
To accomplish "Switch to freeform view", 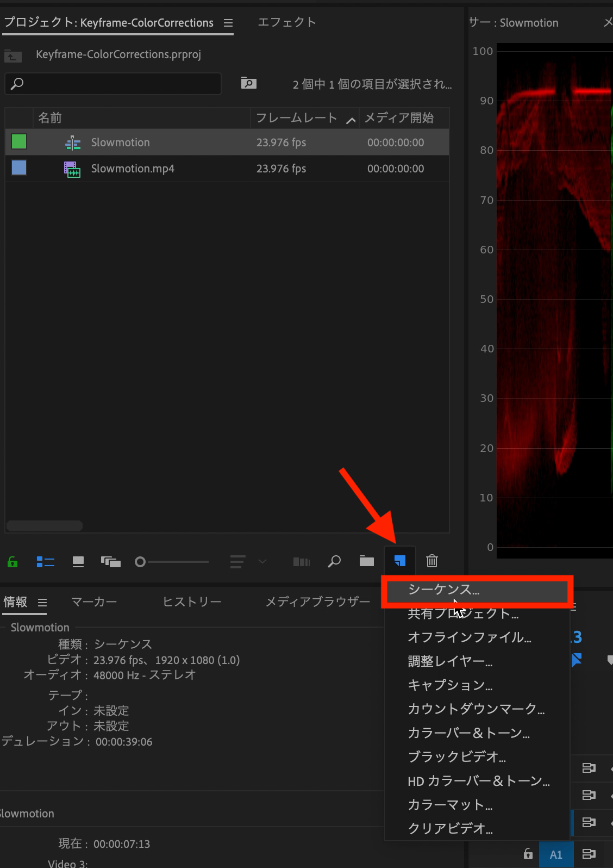I will coord(111,561).
